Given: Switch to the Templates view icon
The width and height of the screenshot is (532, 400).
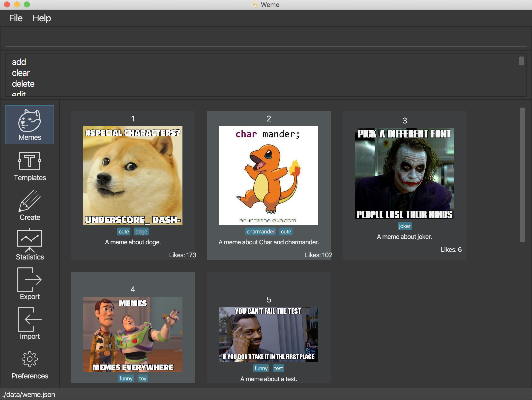Looking at the screenshot, I should coord(30,161).
